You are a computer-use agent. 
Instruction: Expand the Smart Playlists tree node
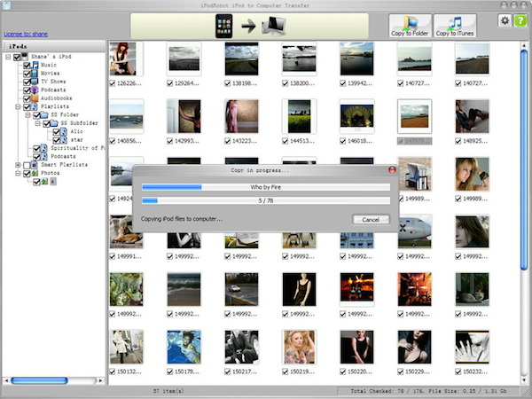18,165
